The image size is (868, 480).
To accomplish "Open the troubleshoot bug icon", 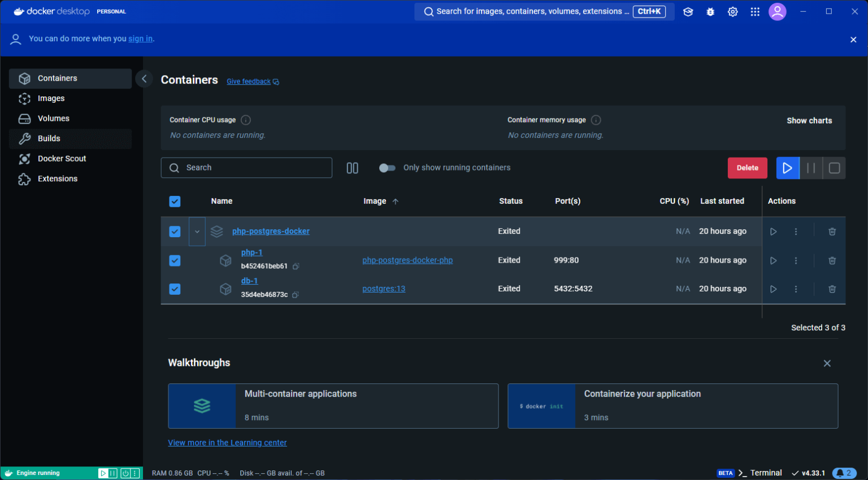I will pos(710,12).
